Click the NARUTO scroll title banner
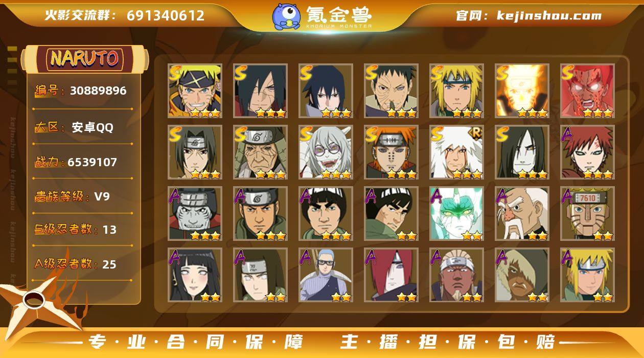The height and width of the screenshot is (358, 644). point(85,58)
